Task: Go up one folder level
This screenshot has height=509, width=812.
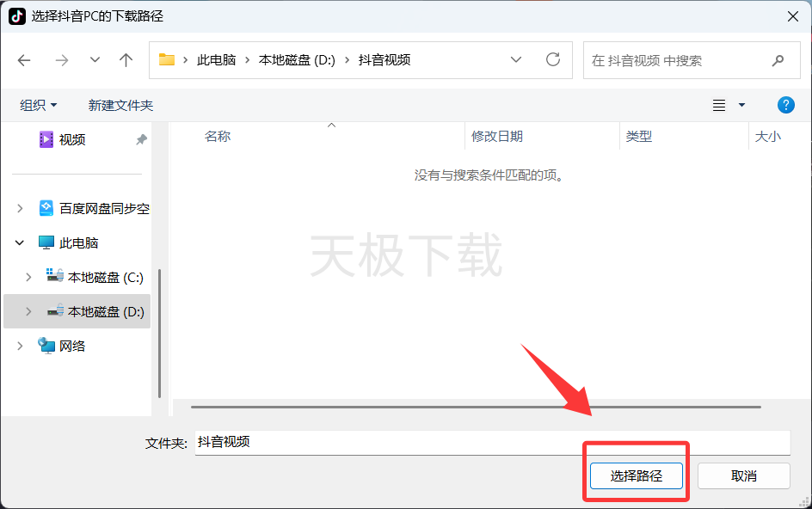Action: 126,60
